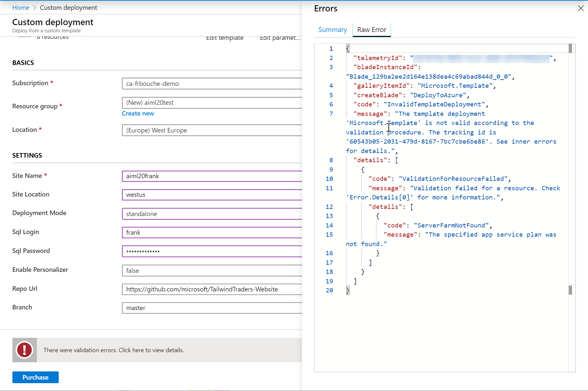Open Edit template
Viewport: 588px width, 391px height.
click(224, 38)
